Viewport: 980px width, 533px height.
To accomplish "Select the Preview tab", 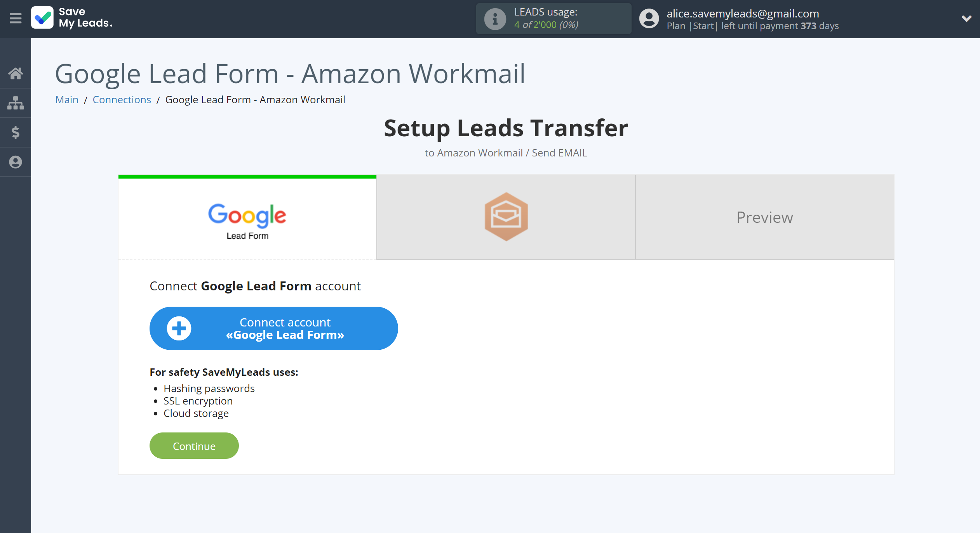I will (764, 216).
